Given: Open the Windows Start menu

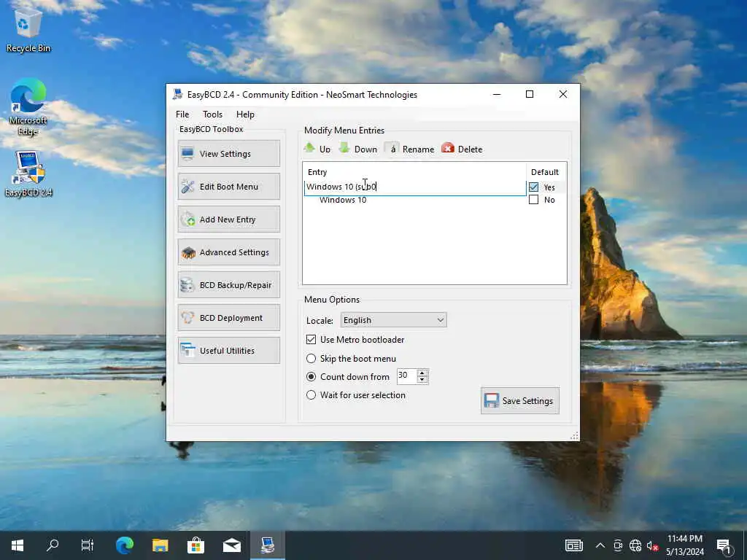Looking at the screenshot, I should click(x=18, y=545).
